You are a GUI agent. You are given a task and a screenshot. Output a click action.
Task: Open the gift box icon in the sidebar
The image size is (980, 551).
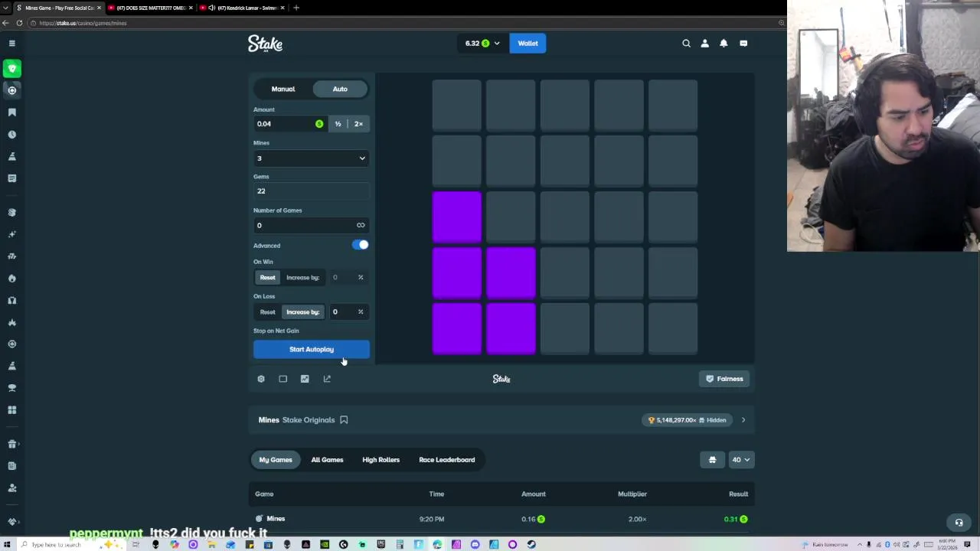click(x=12, y=444)
